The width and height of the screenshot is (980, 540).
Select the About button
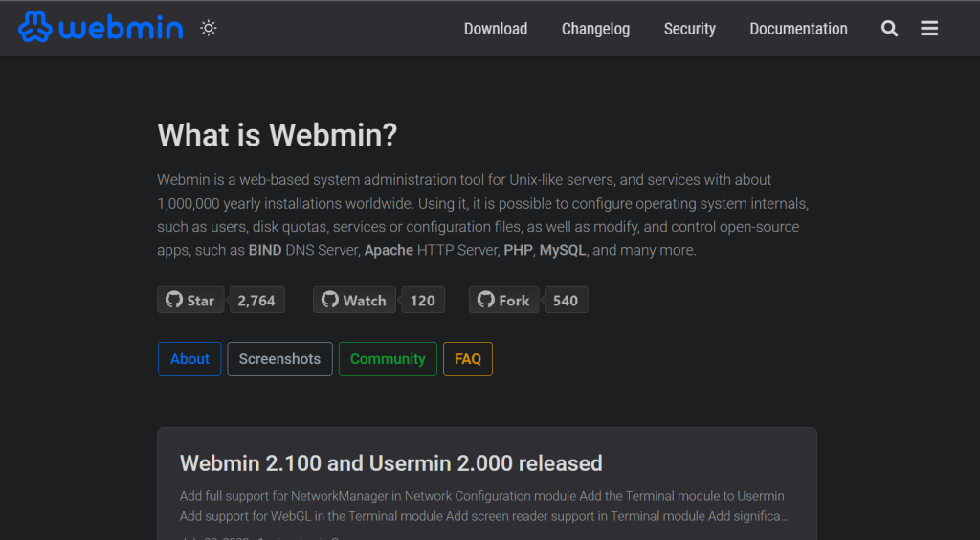point(189,359)
